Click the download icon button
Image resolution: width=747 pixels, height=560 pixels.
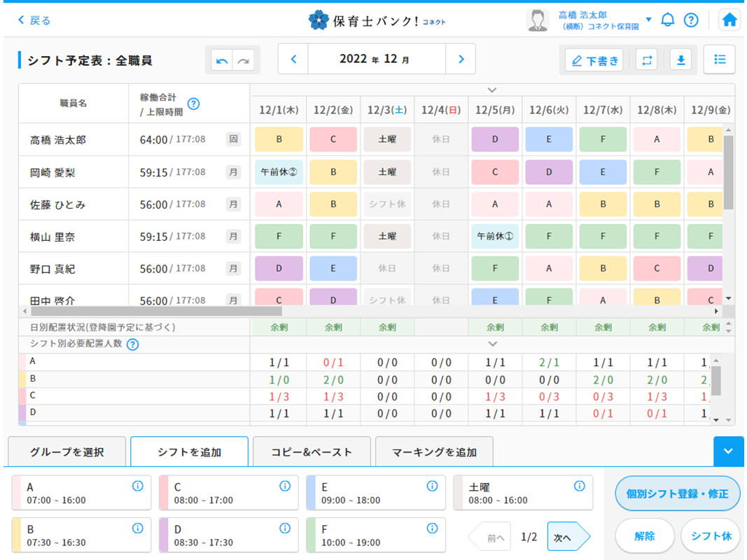coord(680,60)
